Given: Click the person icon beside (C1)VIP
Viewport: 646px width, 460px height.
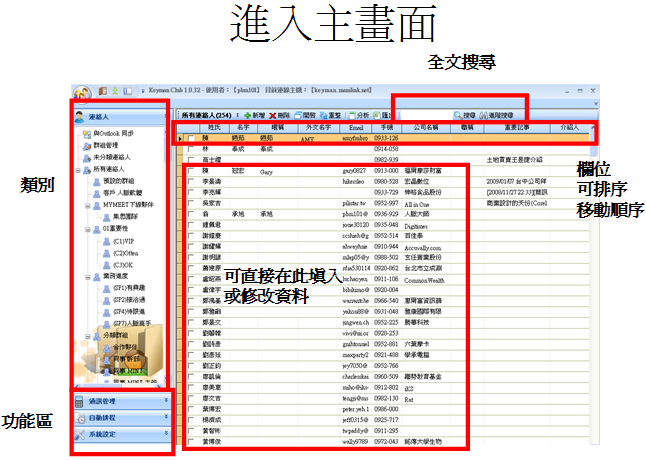Looking at the screenshot, I should click(x=106, y=242).
